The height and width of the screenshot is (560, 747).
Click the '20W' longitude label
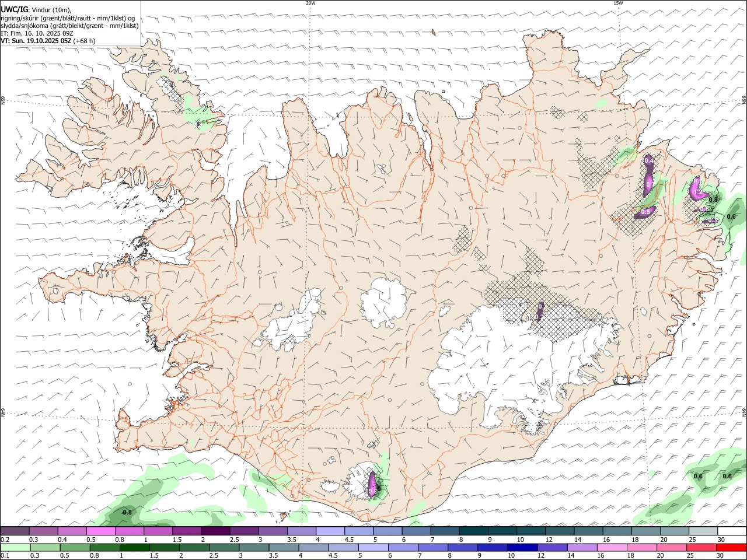pos(310,3)
